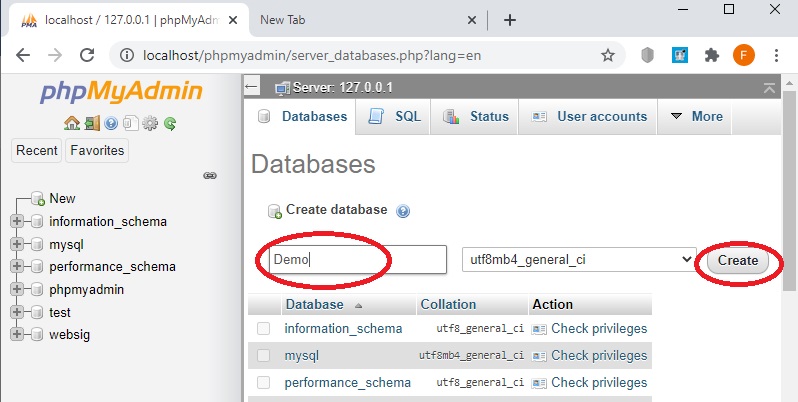
Task: Click the database name input field
Action: click(x=358, y=260)
